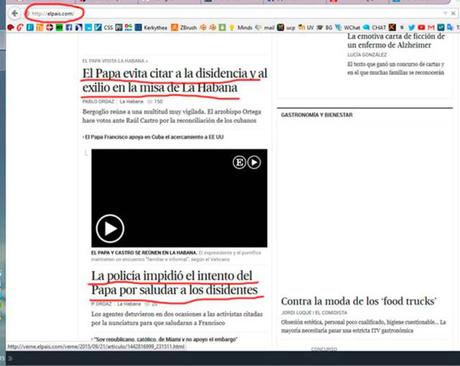Open the Facebook bookmark icon
The image size is (460, 366).
(69, 27)
